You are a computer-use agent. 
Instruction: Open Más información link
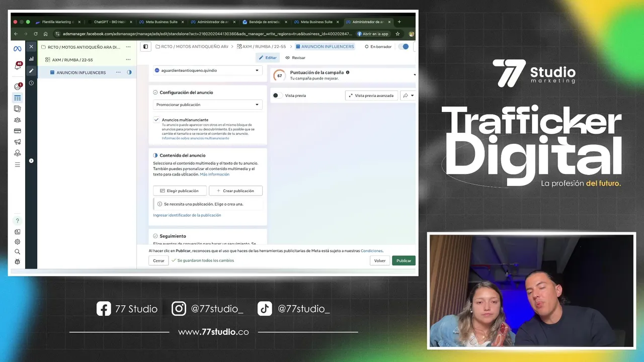pos(214,174)
